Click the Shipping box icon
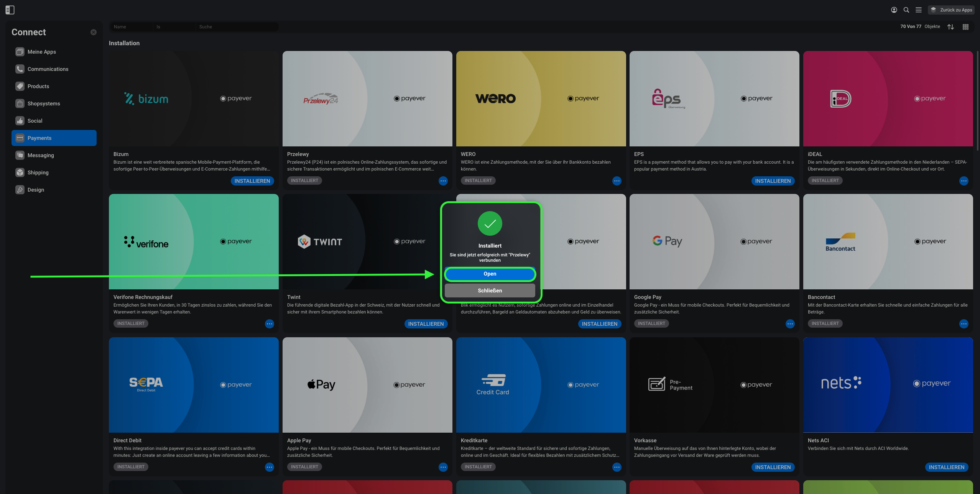Viewport: 980px width, 494px height. [20, 172]
